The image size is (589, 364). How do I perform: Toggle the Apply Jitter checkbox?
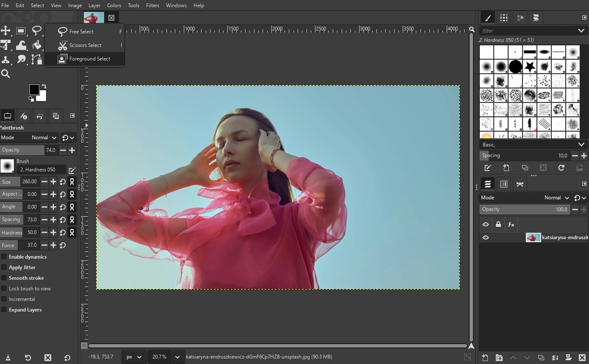(x=4, y=267)
